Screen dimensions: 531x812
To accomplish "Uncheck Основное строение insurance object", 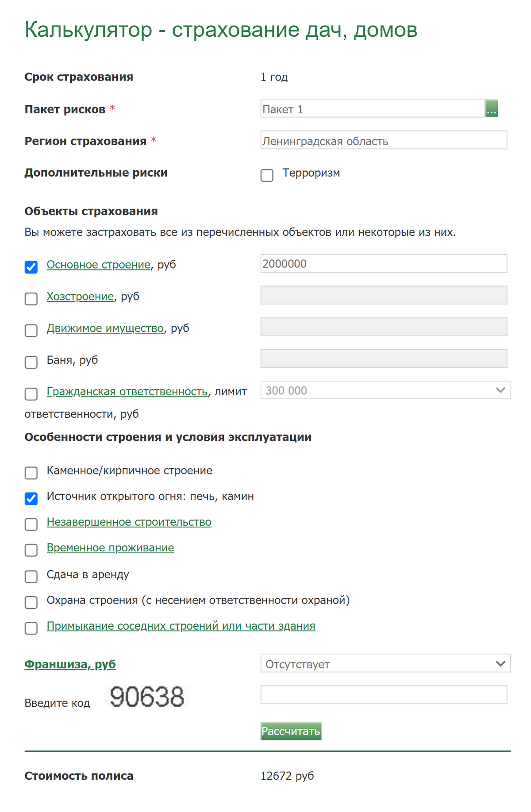I will click(31, 266).
